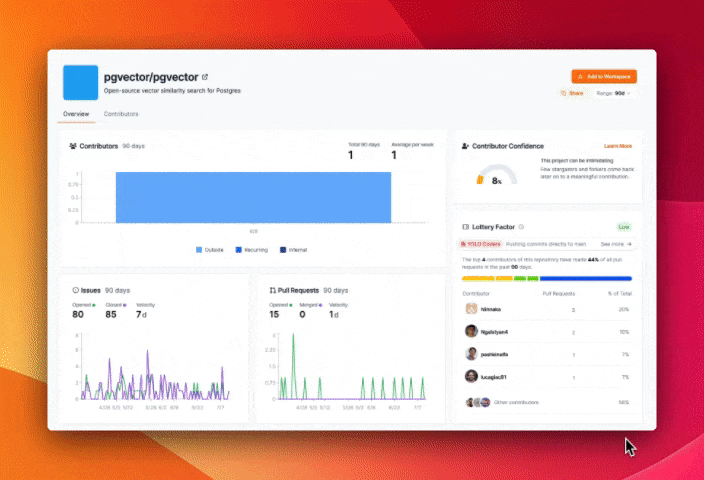Click the Pull Requests Merged 0 value

click(302, 314)
